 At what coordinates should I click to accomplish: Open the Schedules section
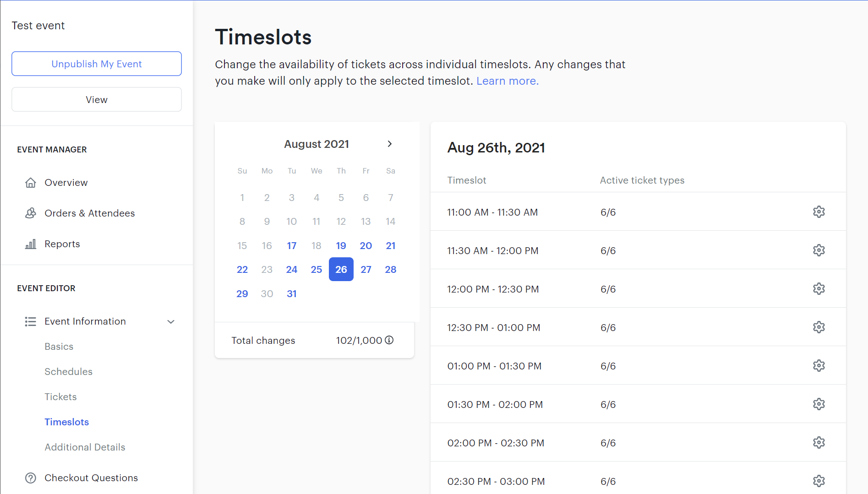(x=68, y=371)
